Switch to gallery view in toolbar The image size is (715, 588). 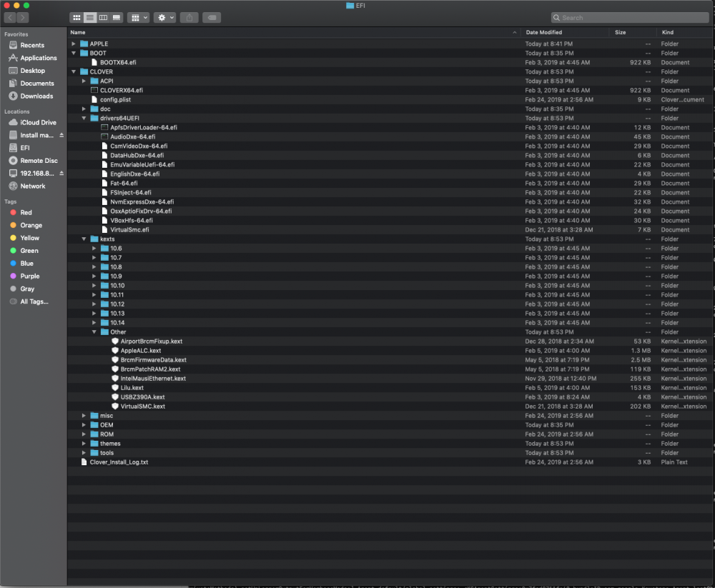[x=117, y=18]
